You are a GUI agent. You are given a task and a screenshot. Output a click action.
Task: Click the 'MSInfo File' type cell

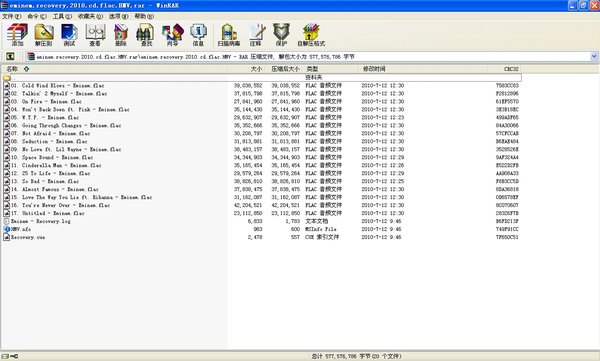[x=321, y=229]
